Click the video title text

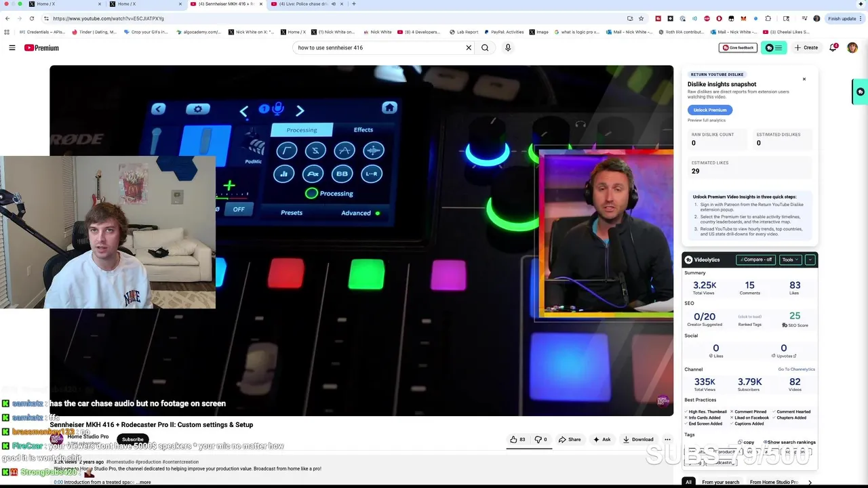pyautogui.click(x=151, y=425)
